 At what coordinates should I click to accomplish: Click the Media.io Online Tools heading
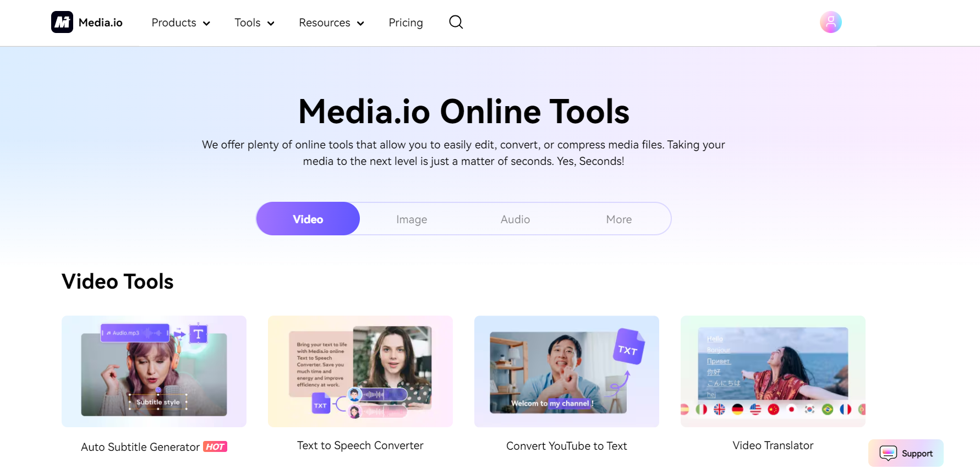[464, 112]
